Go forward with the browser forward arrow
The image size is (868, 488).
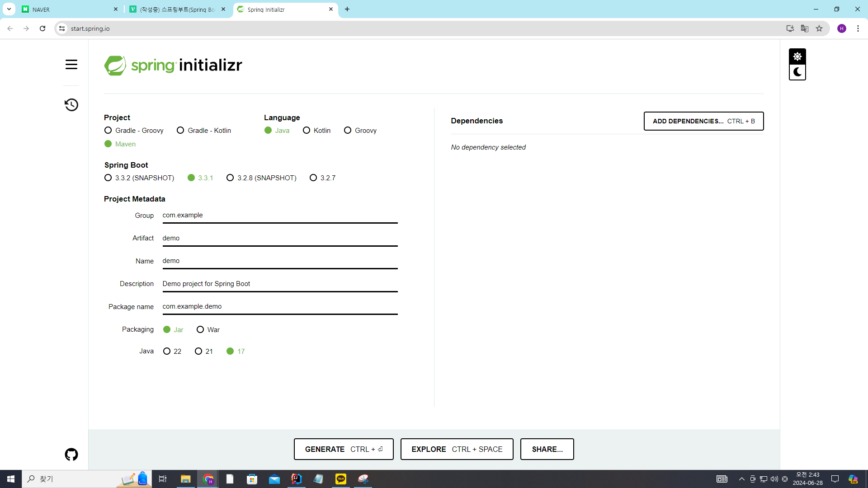click(x=26, y=28)
